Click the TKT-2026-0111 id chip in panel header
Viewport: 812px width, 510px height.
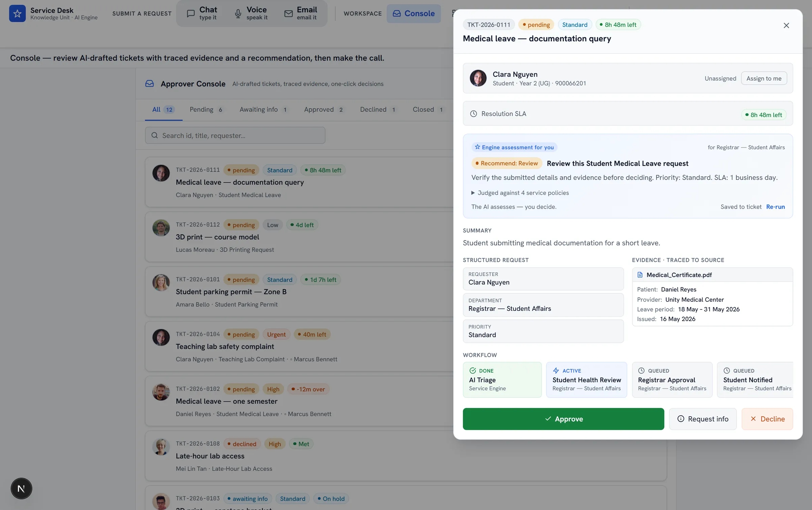tap(489, 24)
